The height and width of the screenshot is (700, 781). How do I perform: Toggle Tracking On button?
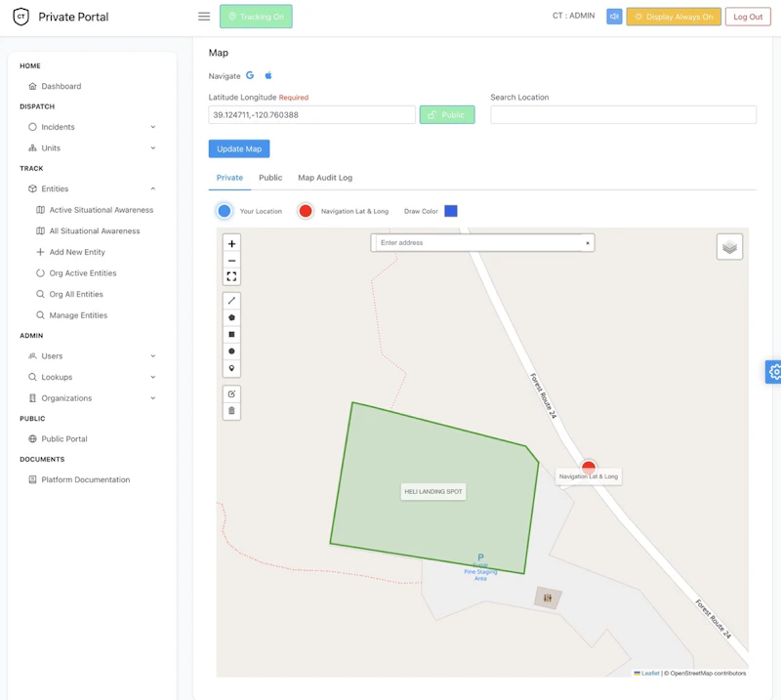pyautogui.click(x=256, y=17)
